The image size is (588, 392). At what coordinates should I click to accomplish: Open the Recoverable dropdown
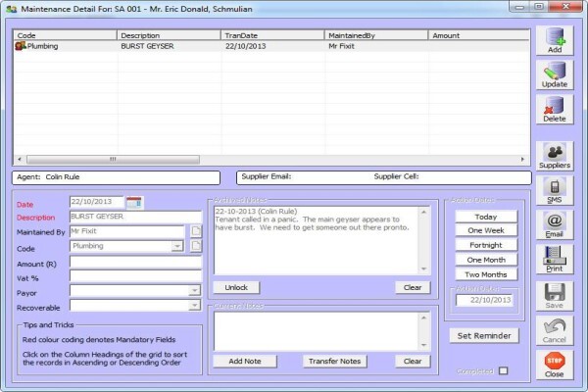click(x=194, y=306)
